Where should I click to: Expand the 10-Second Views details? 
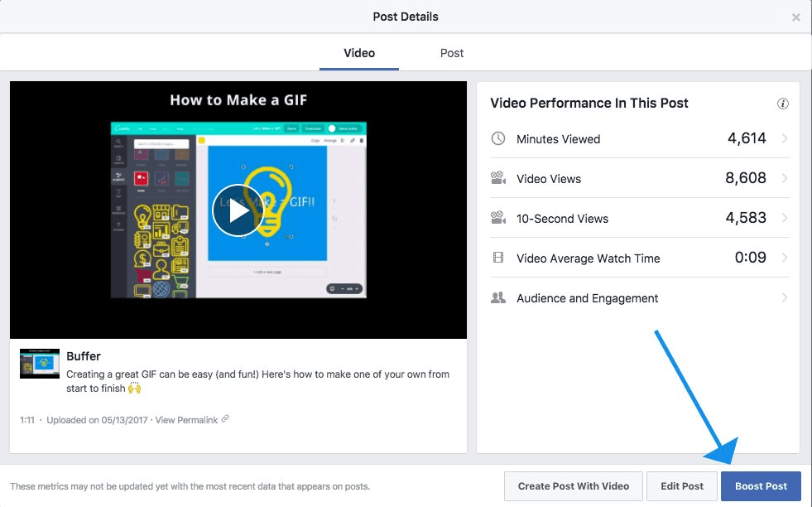coord(785,218)
